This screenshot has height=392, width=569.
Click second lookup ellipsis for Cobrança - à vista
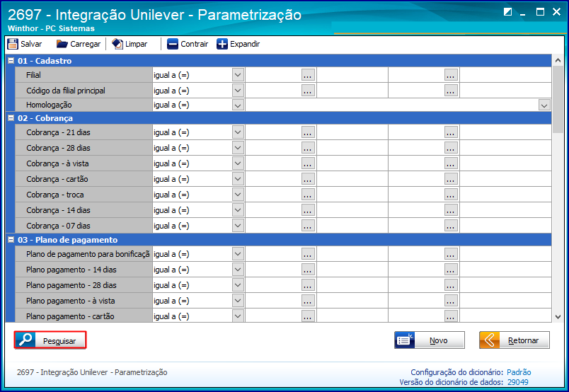click(451, 163)
